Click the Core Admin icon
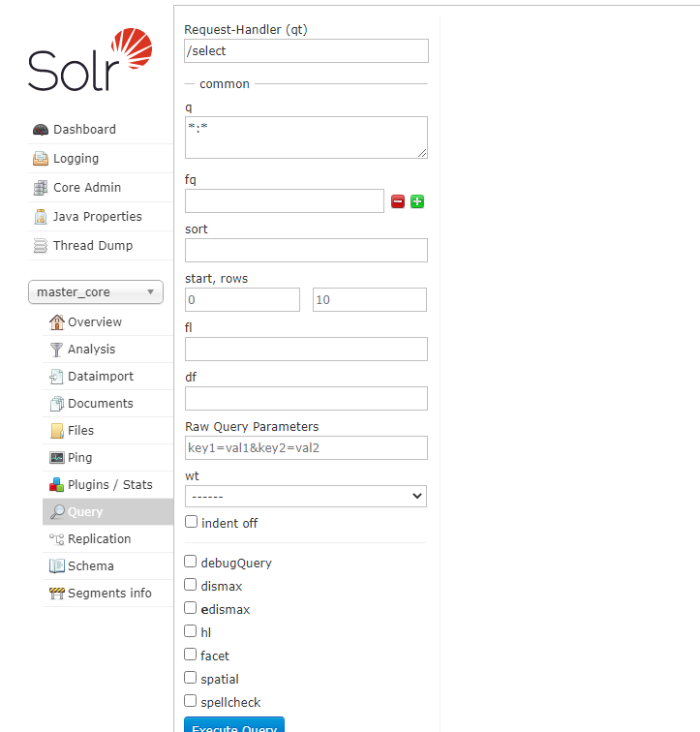The height and width of the screenshot is (732, 700). [41, 188]
